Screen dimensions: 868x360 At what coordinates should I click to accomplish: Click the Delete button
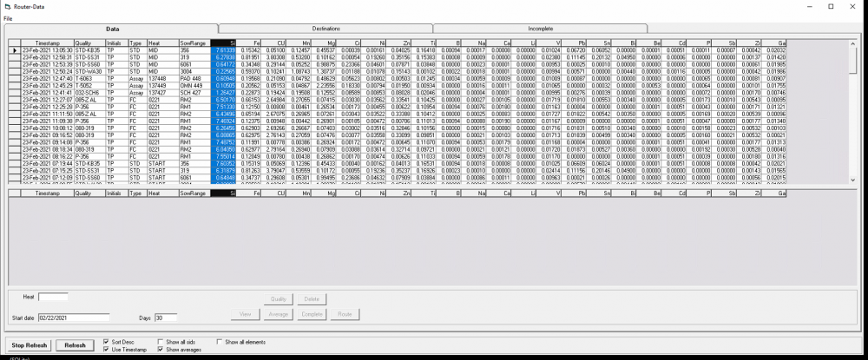pos(312,299)
